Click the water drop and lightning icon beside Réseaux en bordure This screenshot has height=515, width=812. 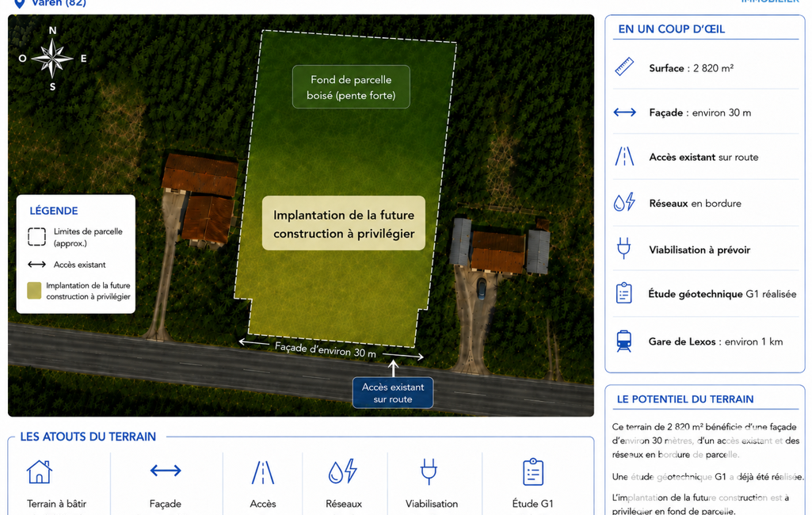pyautogui.click(x=624, y=202)
